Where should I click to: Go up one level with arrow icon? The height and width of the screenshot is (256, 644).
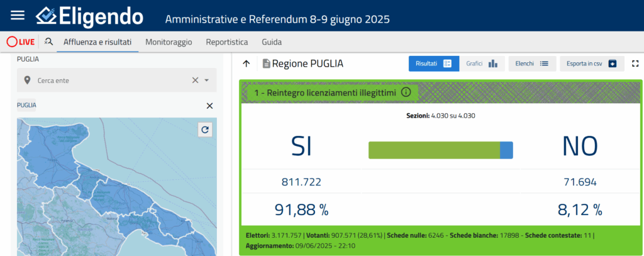pyautogui.click(x=247, y=64)
